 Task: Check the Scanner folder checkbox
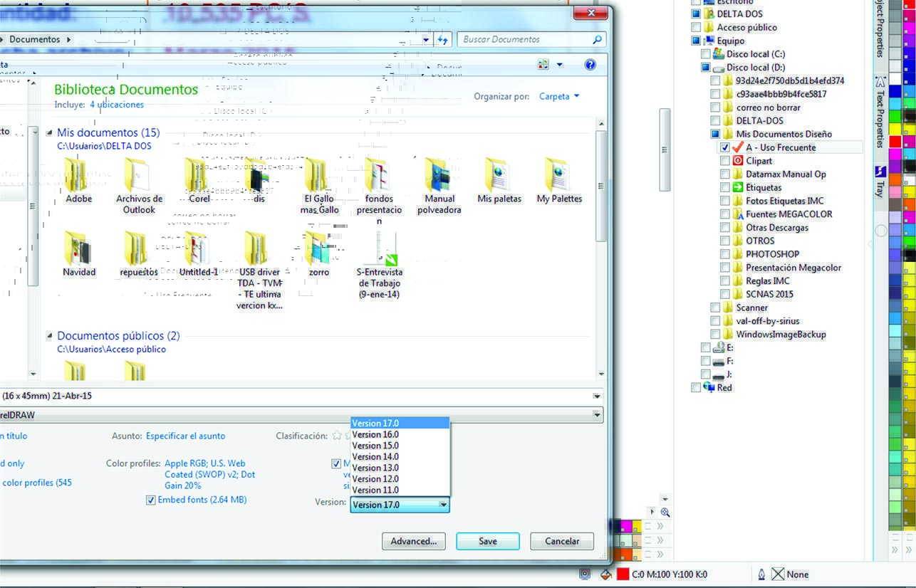(x=715, y=308)
